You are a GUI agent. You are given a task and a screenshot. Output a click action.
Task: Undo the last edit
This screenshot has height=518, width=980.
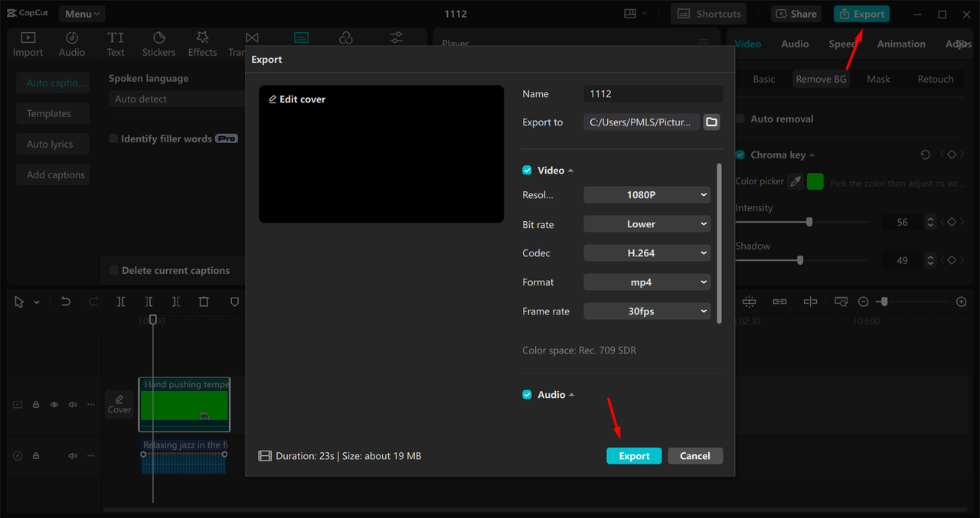point(66,302)
